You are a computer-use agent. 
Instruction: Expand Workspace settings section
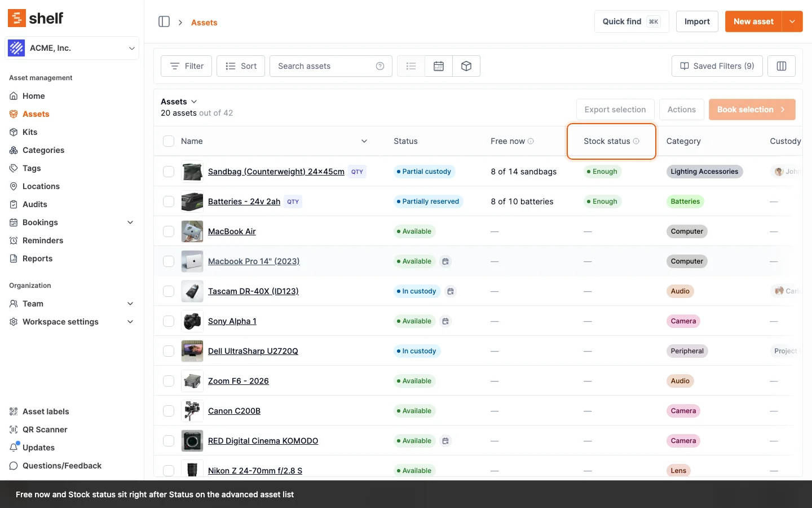130,322
